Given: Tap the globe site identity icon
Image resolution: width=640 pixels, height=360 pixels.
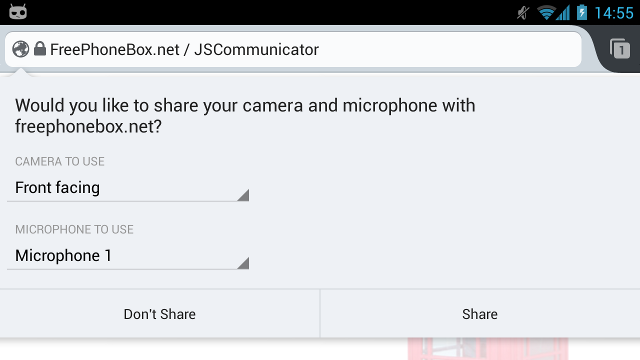Looking at the screenshot, I should tap(20, 49).
